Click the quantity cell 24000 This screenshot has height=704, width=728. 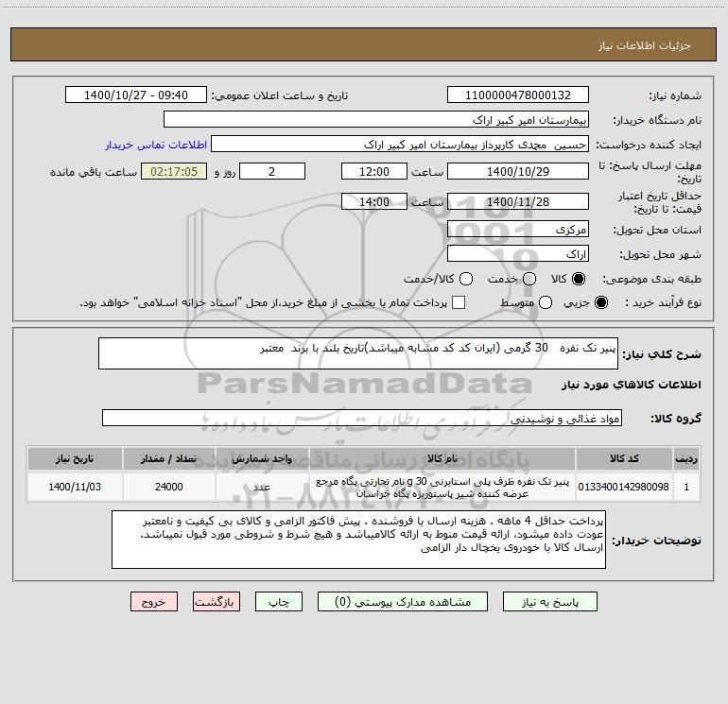[x=169, y=487]
